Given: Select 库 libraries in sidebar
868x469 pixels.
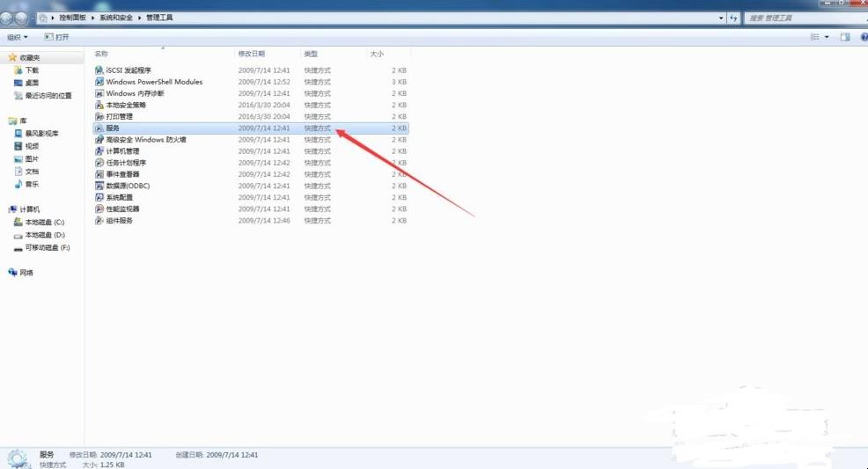Looking at the screenshot, I should click(x=18, y=121).
